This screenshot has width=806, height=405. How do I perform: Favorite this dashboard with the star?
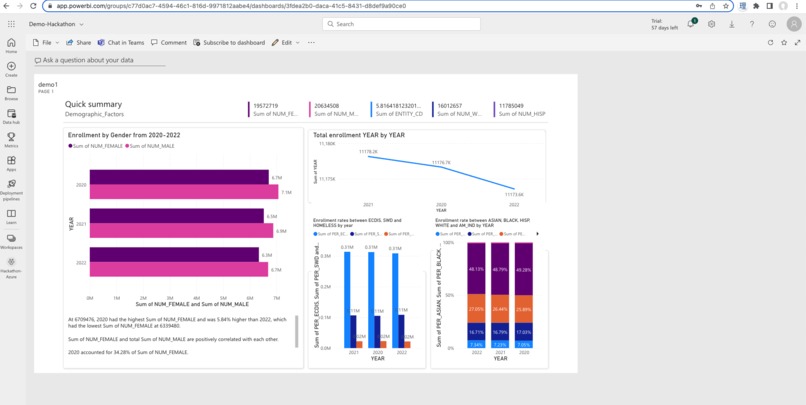click(x=784, y=43)
